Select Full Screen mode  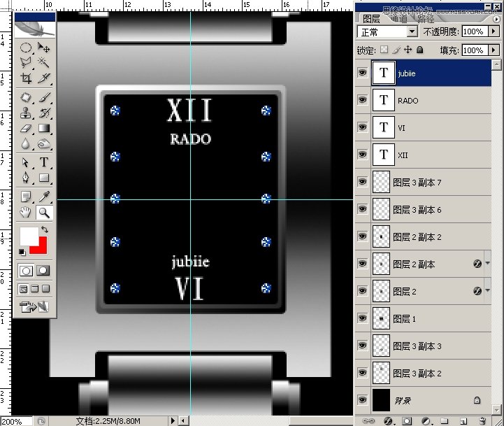[46, 289]
